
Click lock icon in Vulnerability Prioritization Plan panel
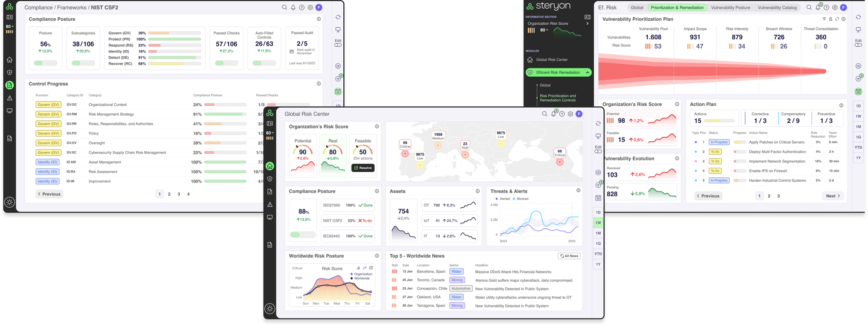[x=831, y=19]
